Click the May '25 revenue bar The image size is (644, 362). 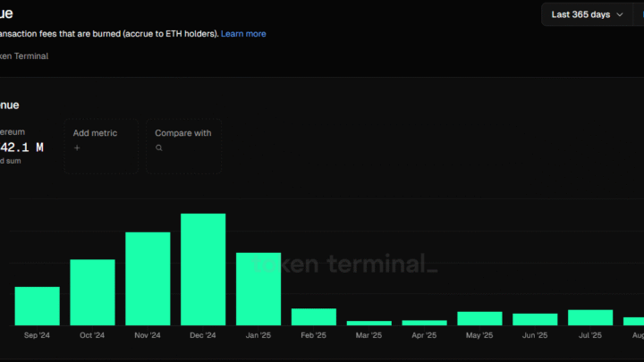coord(479,318)
